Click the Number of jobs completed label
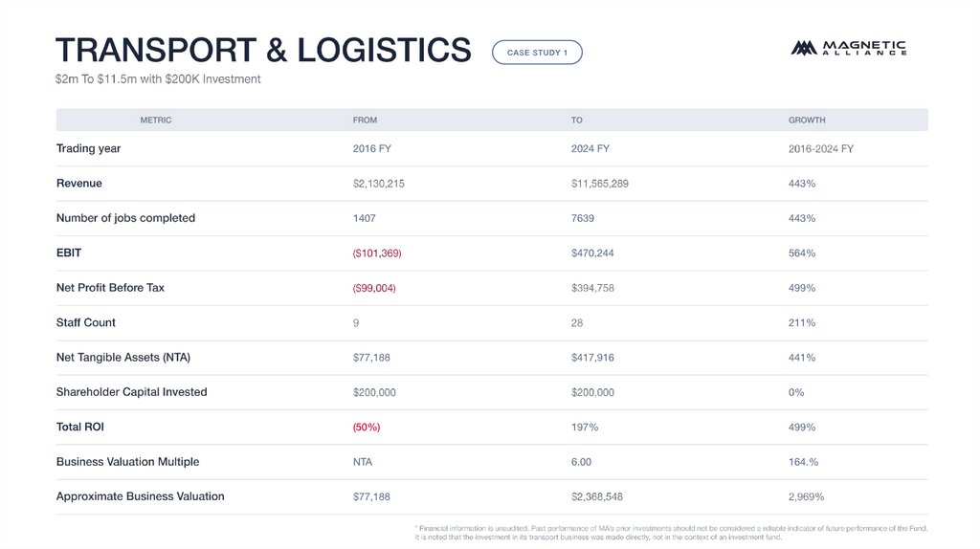Viewport: 980px width, 549px height. coord(125,218)
